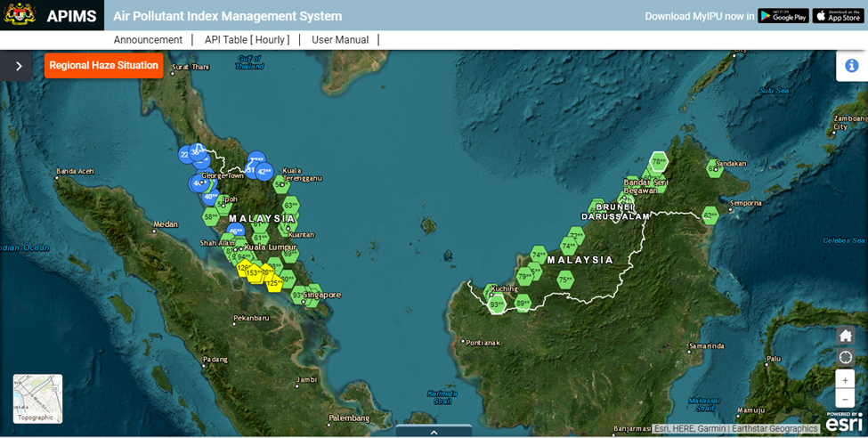Select the blue 42 station marker
Image resolution: width=868 pixels, height=438 pixels.
point(264,172)
